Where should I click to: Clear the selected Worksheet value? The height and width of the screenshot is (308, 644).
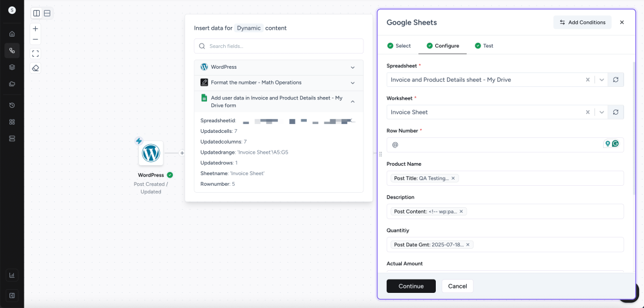[588, 112]
